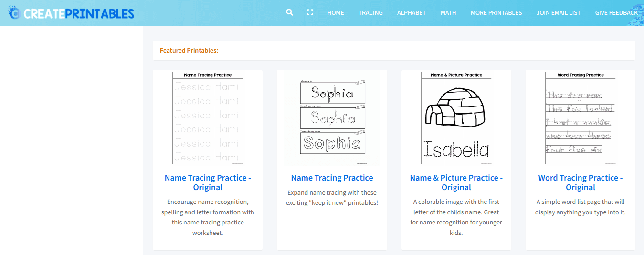The image size is (644, 255).
Task: Open Word Tracing Practice - Original link
Action: click(x=581, y=182)
